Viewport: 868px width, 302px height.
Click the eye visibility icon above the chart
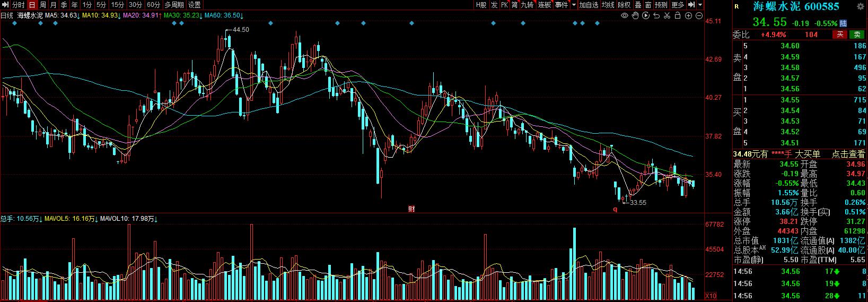(x=625, y=15)
